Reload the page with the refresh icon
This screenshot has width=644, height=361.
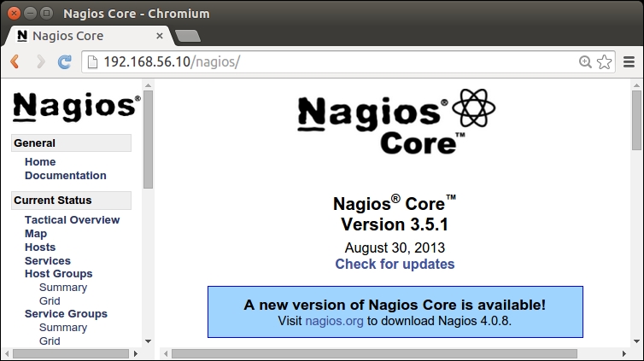tap(65, 61)
